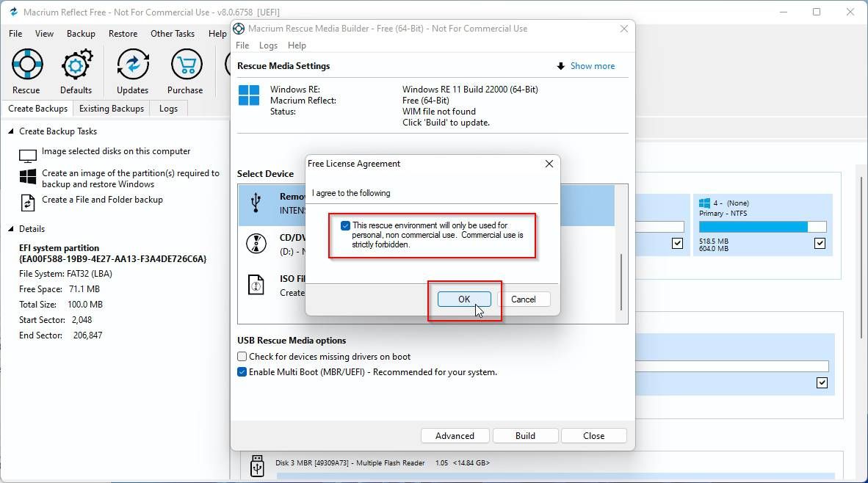
Task: Click the End Sector value 206,847
Action: tap(87, 335)
